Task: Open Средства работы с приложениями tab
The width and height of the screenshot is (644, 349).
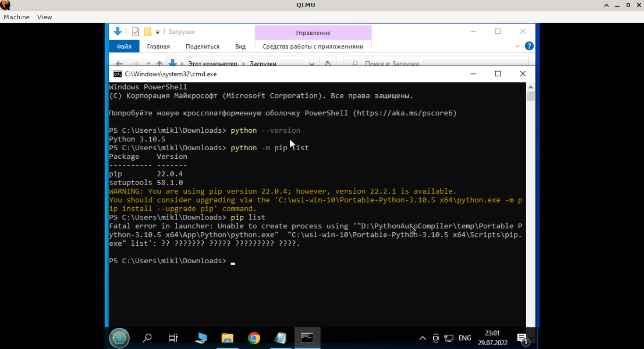Action: (313, 46)
